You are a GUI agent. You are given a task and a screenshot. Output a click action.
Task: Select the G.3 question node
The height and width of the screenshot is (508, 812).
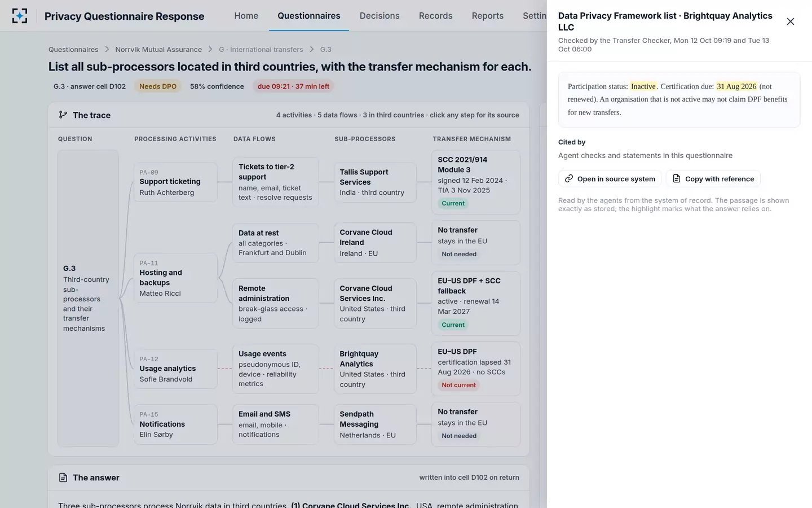tap(88, 298)
